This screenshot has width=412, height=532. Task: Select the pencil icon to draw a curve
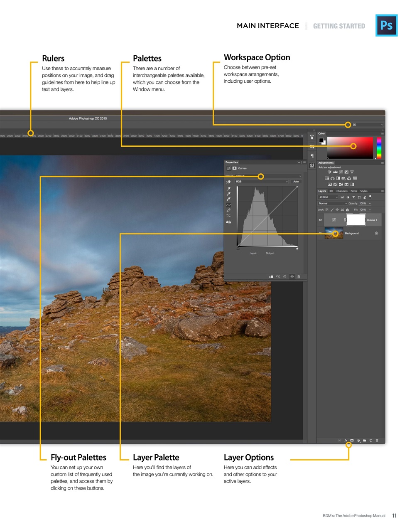click(228, 210)
